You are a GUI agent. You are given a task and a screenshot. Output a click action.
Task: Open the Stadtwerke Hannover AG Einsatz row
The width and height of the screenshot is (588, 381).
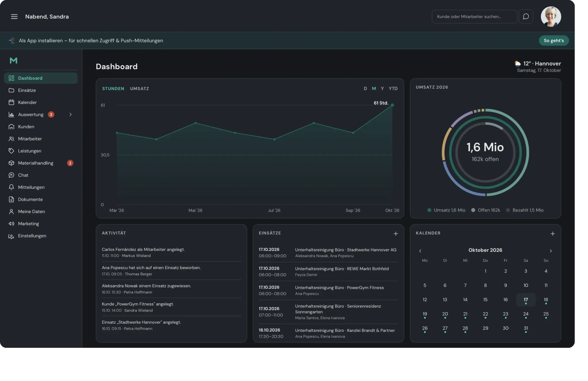pos(328,253)
